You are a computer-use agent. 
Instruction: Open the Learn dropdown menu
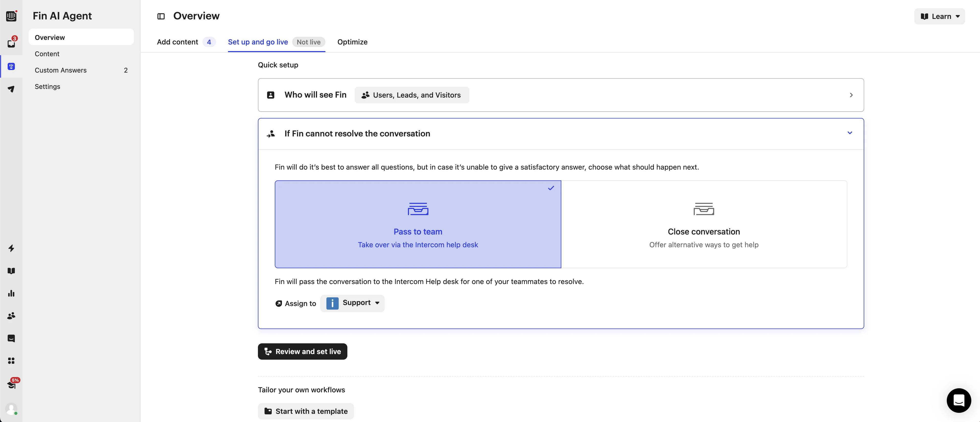pos(939,16)
